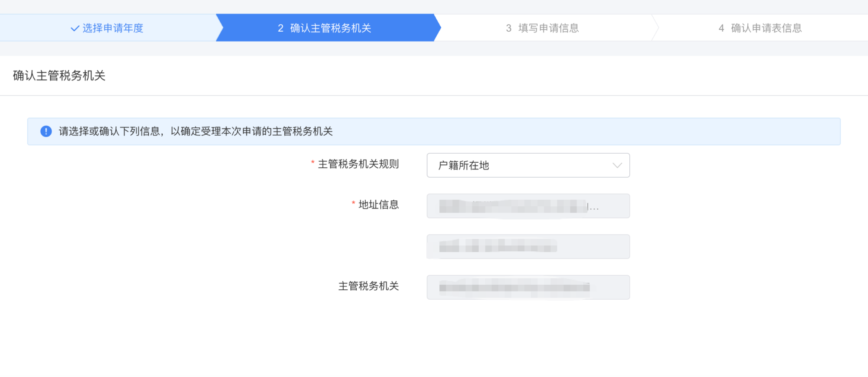Switch to 确认申请表信息 step
Viewport: 868px width, 377px height.
[766, 28]
